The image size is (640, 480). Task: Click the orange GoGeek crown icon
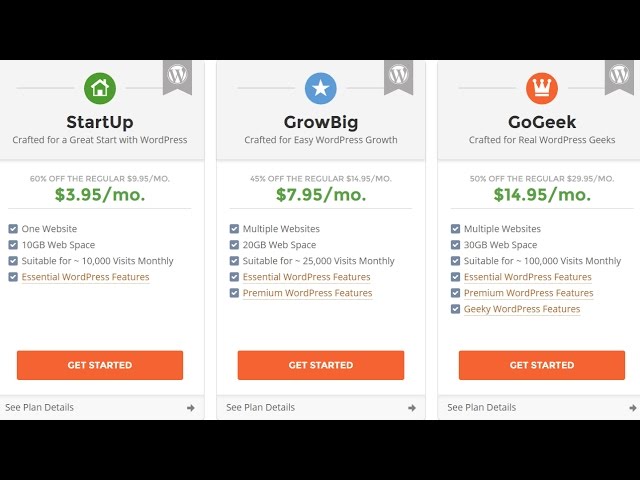pos(541,88)
